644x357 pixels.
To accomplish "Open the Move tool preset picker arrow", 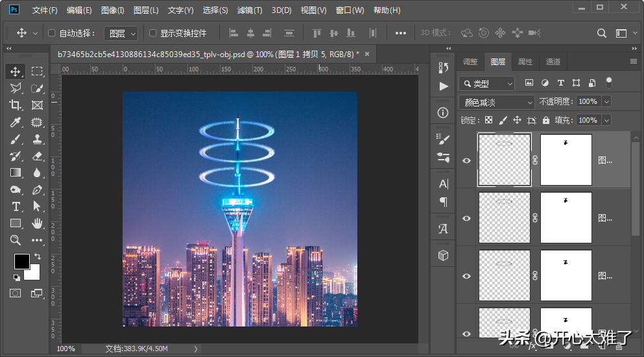I will tap(35, 33).
